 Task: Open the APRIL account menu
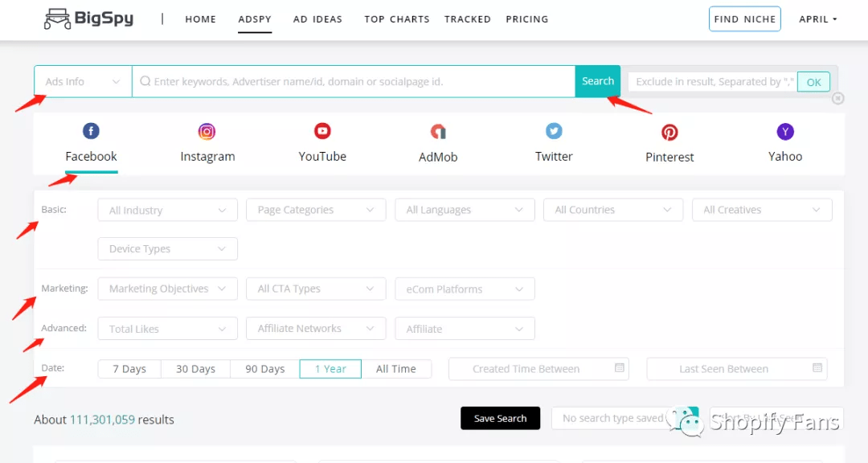point(817,18)
